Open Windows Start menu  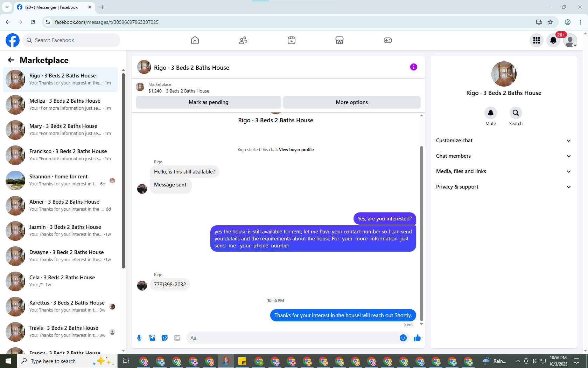coord(8,361)
